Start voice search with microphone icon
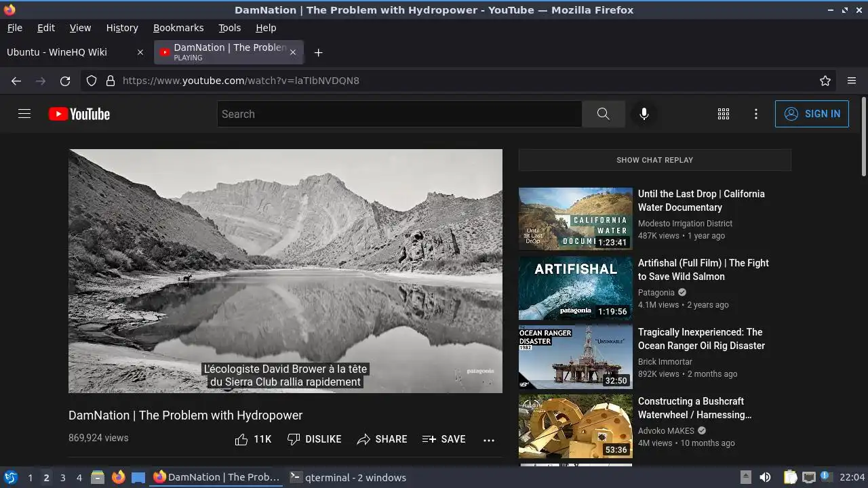Screen dimensions: 868x488 [644, 114]
